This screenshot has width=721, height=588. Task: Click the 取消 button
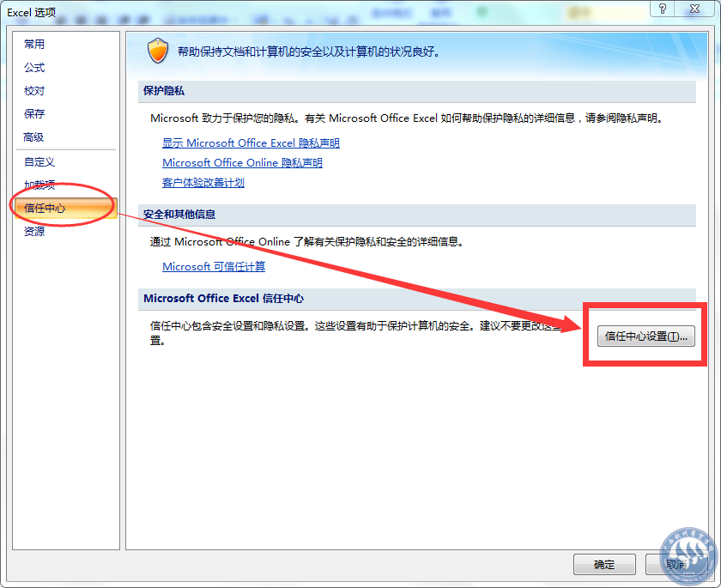click(x=676, y=565)
